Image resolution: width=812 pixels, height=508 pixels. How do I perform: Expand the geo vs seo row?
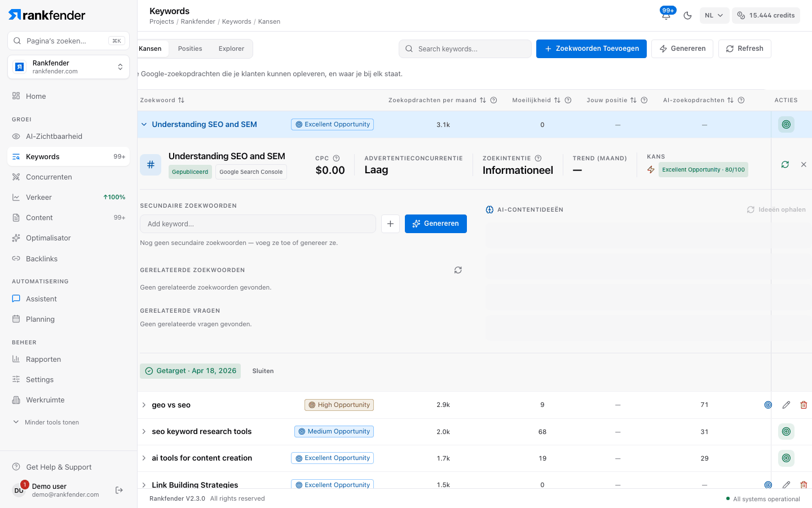tap(144, 405)
